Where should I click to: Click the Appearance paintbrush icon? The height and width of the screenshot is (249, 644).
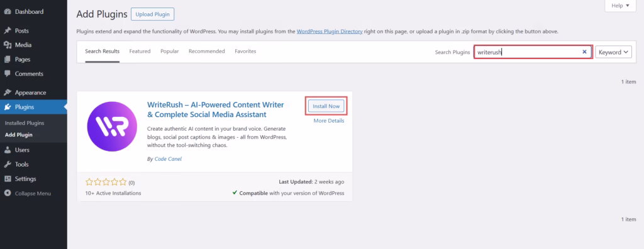(8, 93)
